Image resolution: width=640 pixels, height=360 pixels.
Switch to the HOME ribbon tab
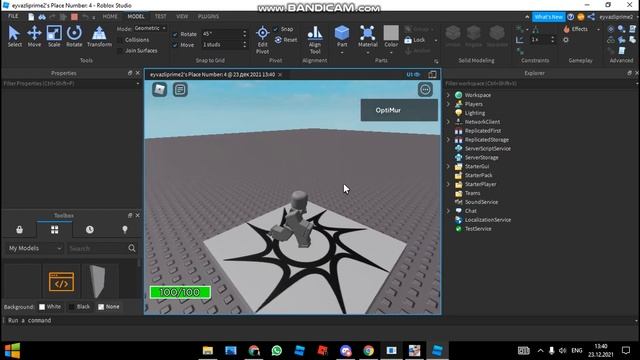(110, 16)
